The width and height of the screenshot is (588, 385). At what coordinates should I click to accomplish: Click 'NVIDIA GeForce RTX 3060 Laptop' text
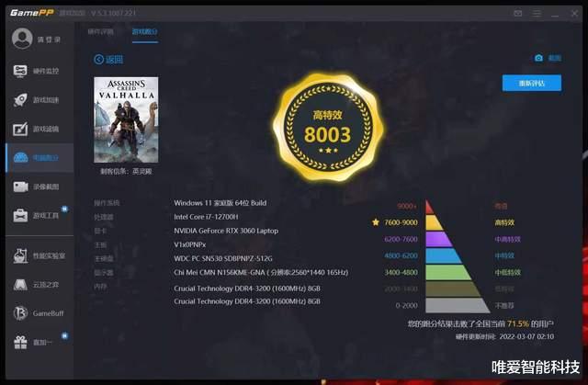coord(226,231)
